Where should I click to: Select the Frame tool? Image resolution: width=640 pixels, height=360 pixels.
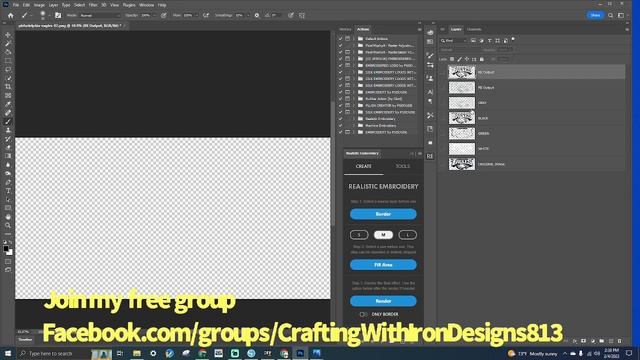coord(8,96)
